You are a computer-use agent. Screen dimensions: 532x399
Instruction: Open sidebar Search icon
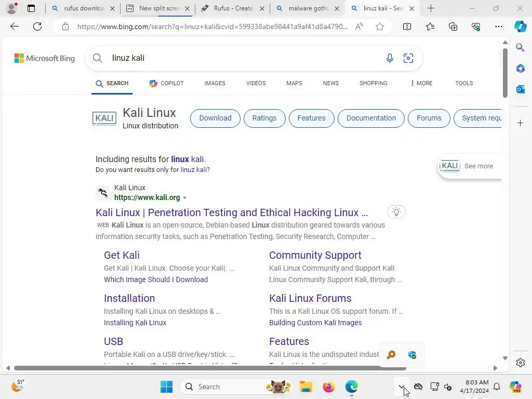[x=520, y=47]
